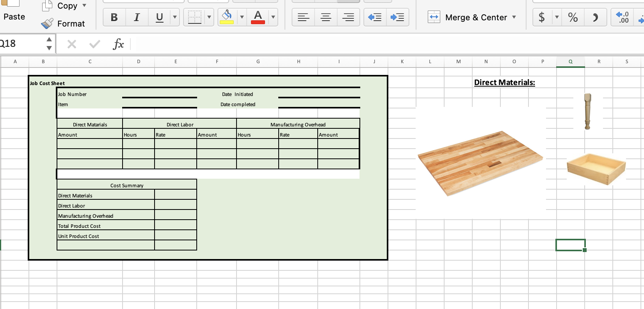Screen dimensions: 644x309
Task: Select the butcher block tabletop image
Action: tap(480, 163)
